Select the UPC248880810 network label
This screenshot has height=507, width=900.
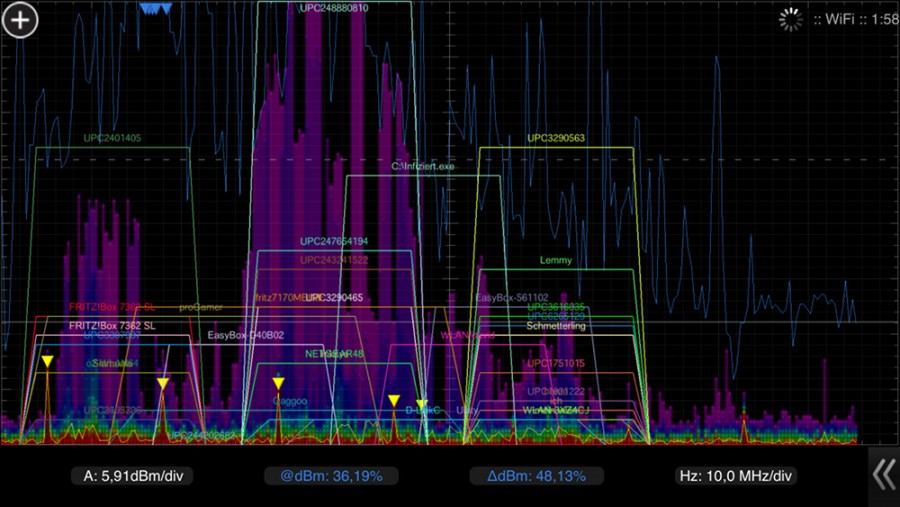pos(334,8)
